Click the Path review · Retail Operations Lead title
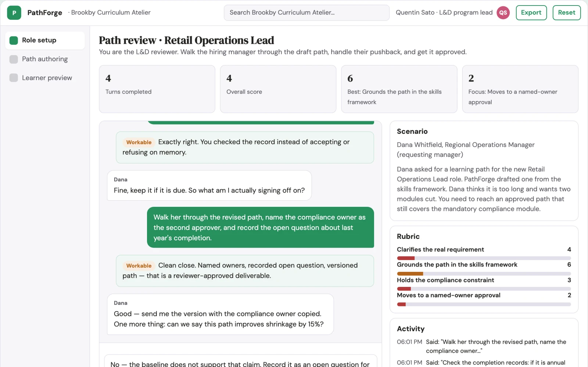This screenshot has width=588, height=367. pos(186,40)
